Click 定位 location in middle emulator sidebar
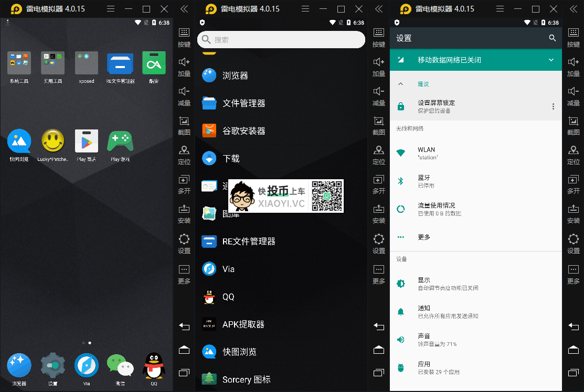Viewport: 584px width, 392px height. [x=379, y=155]
